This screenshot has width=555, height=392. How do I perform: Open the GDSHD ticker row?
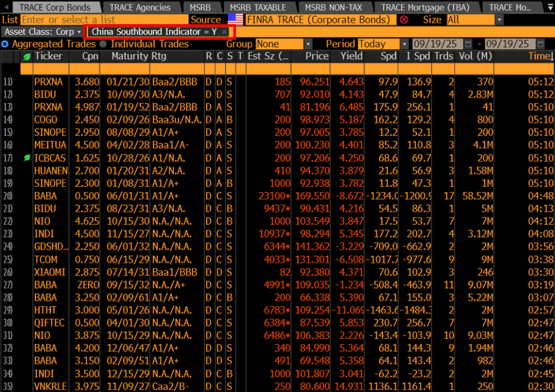(x=51, y=247)
